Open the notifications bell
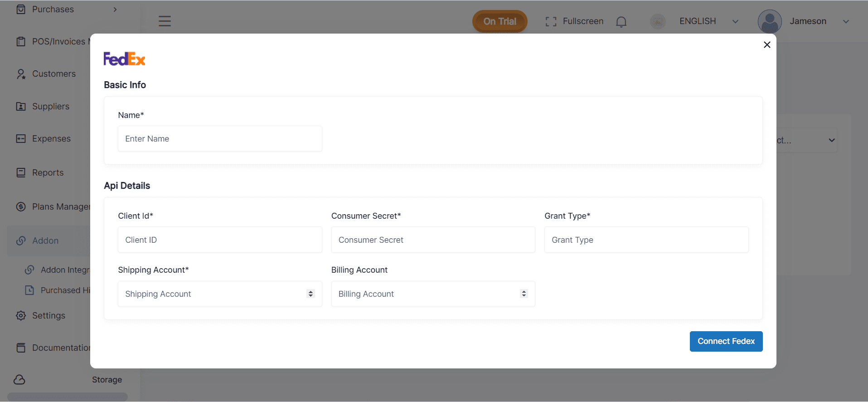The width and height of the screenshot is (868, 402). pos(621,22)
